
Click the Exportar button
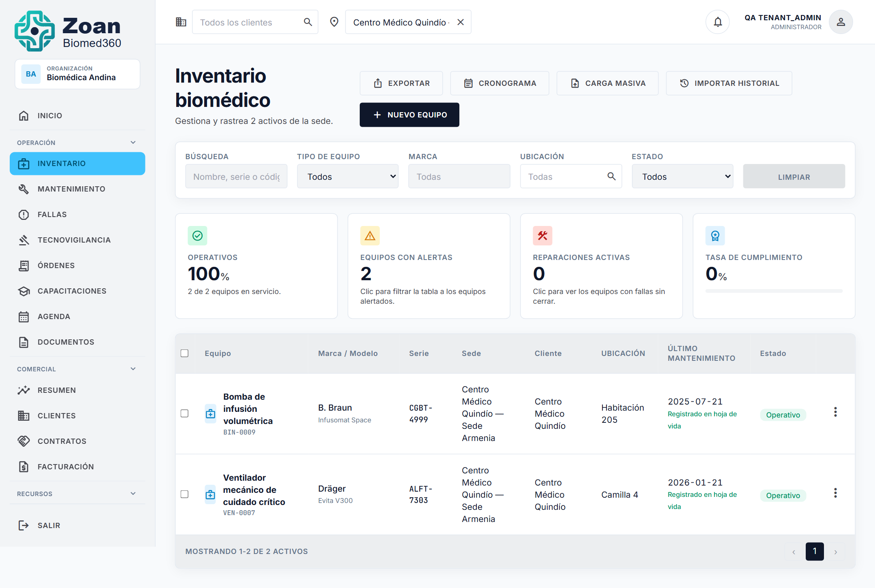click(x=401, y=83)
